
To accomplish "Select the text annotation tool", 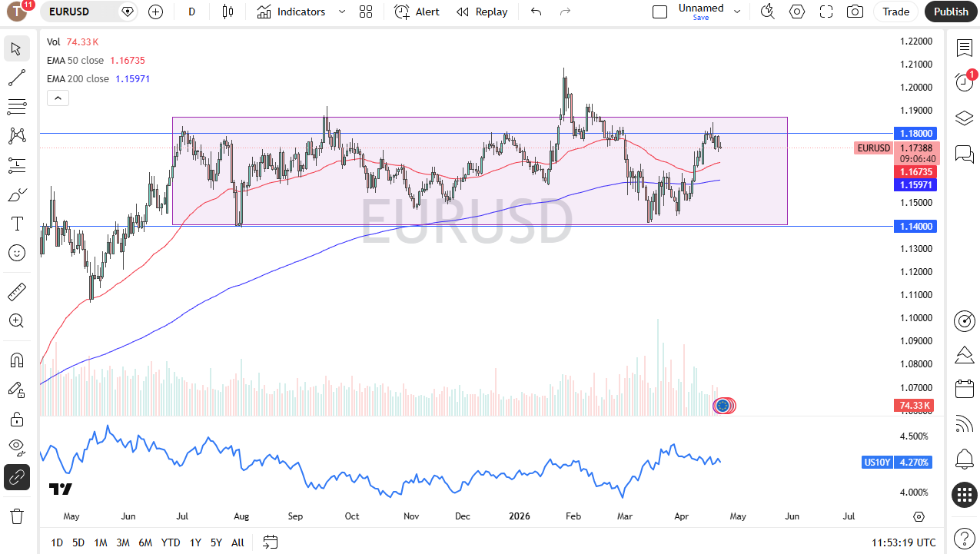I will tap(17, 224).
